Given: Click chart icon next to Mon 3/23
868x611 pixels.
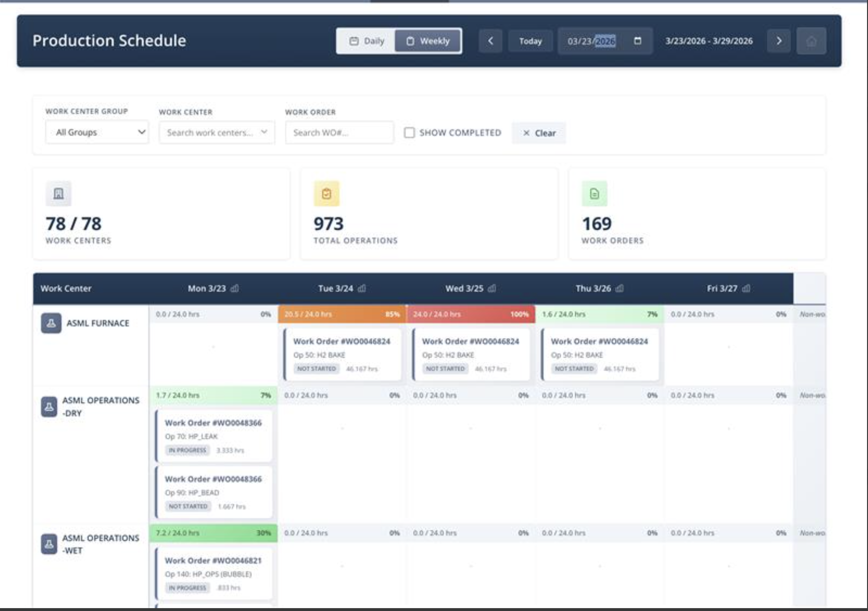Looking at the screenshot, I should pyautogui.click(x=235, y=289).
